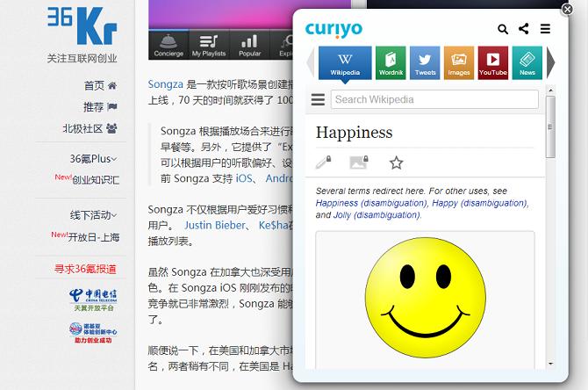Click the flag icon beside 推荐
Image resolution: width=588 pixels, height=390 pixels.
(x=112, y=107)
